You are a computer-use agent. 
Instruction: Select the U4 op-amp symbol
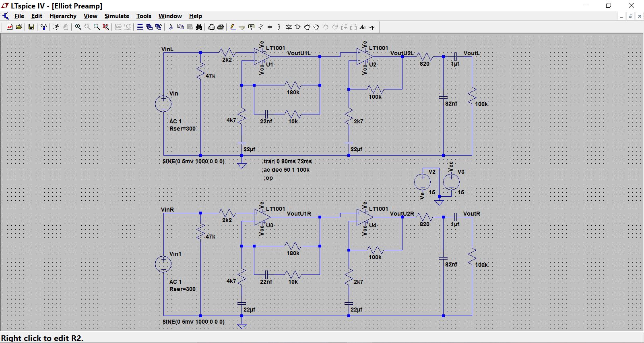coord(365,217)
